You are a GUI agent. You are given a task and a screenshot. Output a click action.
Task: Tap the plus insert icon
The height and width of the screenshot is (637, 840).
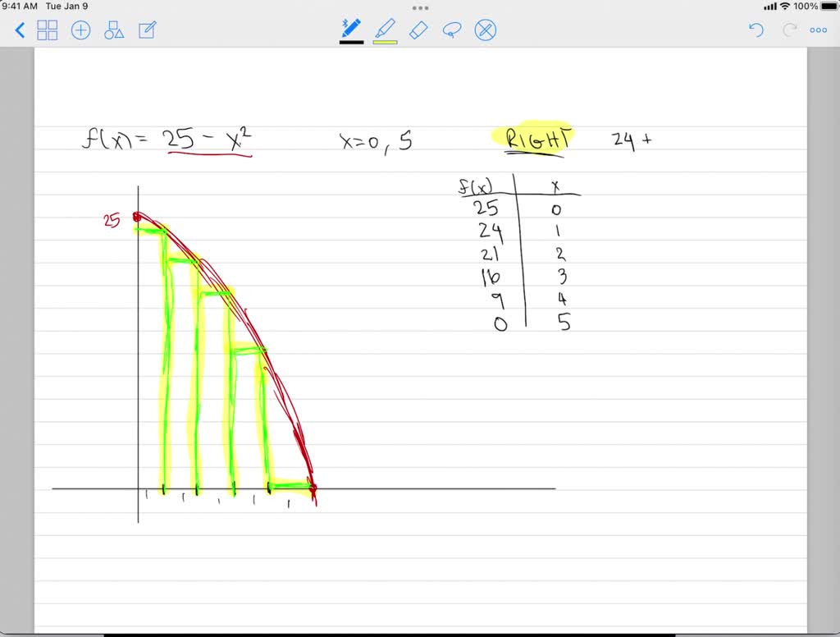pyautogui.click(x=80, y=30)
